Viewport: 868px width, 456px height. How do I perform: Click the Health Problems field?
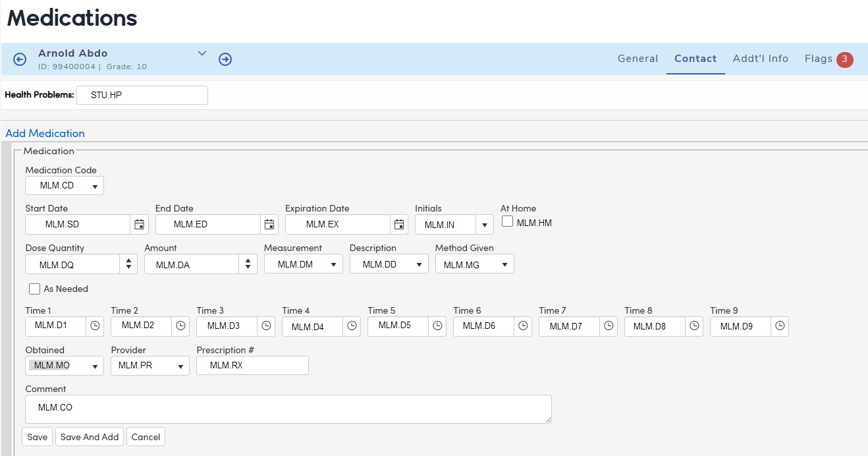(x=142, y=95)
